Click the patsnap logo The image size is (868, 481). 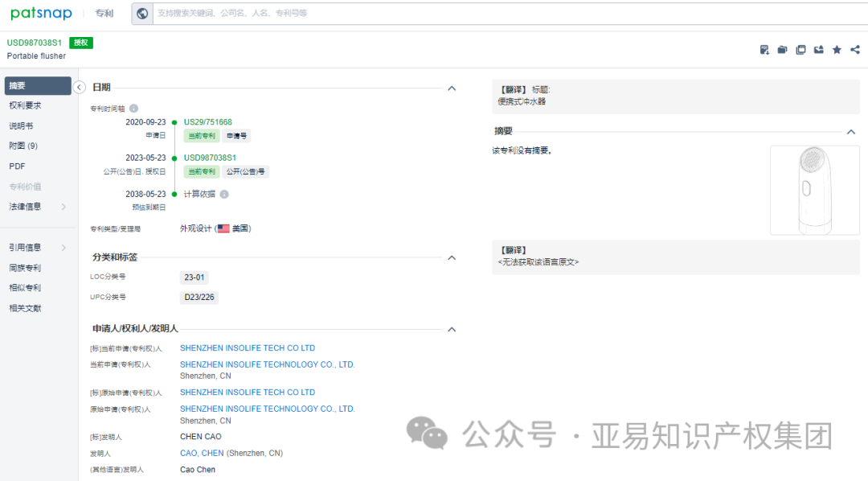[x=41, y=13]
